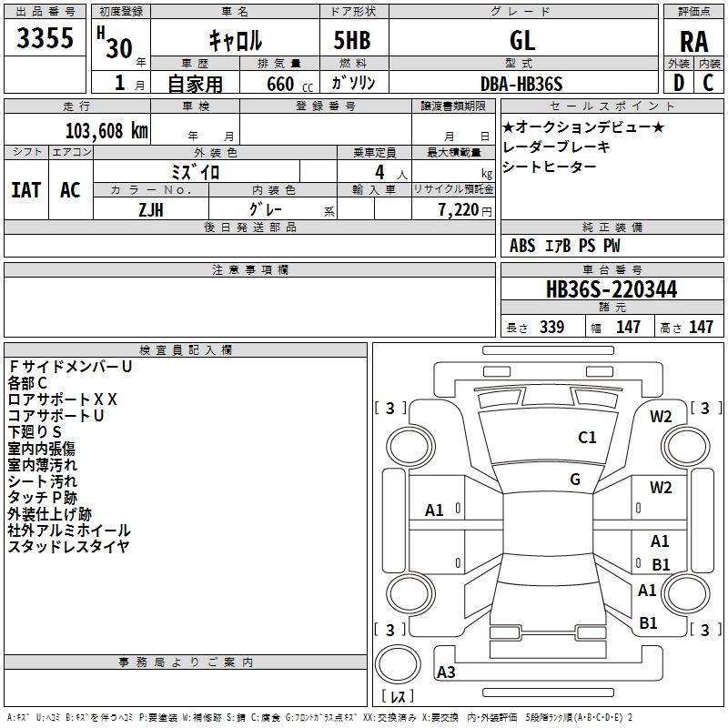Click the interior color グレー

coord(266,209)
